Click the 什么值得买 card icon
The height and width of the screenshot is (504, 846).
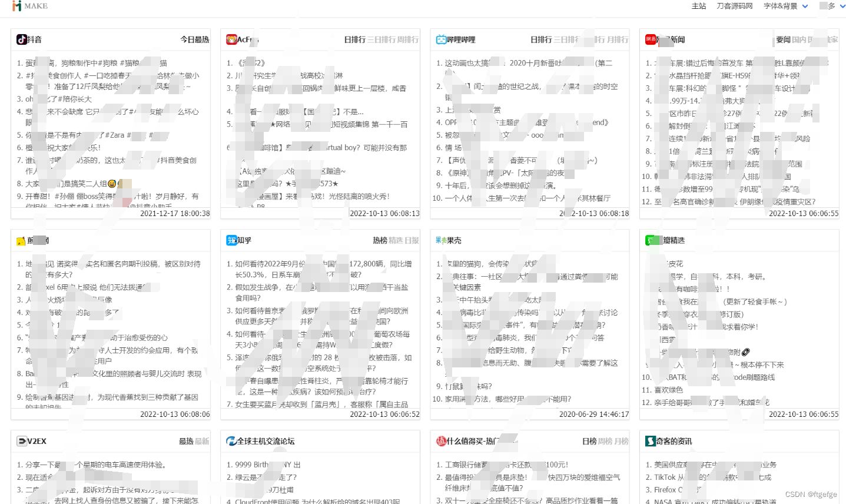(x=439, y=440)
